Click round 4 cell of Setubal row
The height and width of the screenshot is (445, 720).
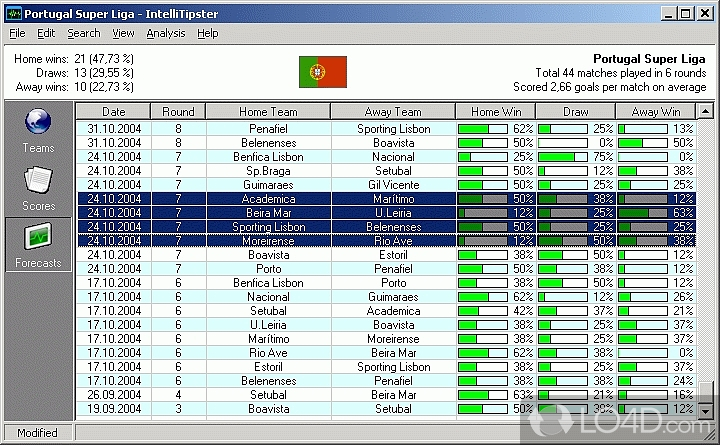coord(179,395)
